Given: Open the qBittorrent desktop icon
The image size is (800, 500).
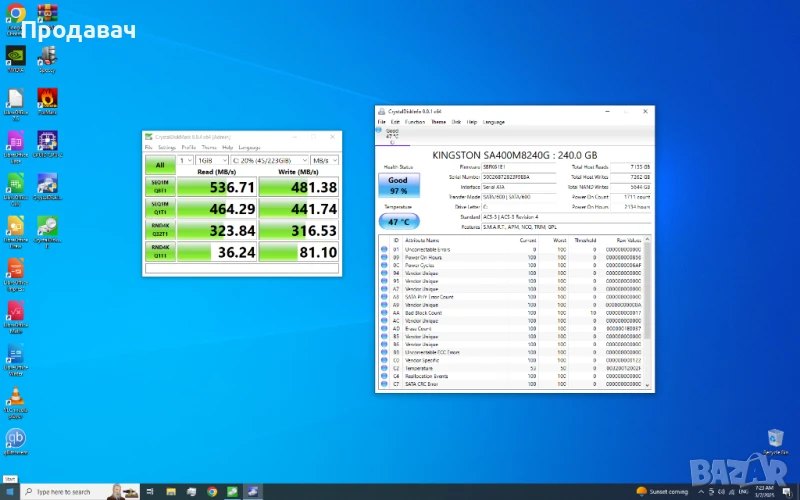Looking at the screenshot, I should [x=15, y=439].
